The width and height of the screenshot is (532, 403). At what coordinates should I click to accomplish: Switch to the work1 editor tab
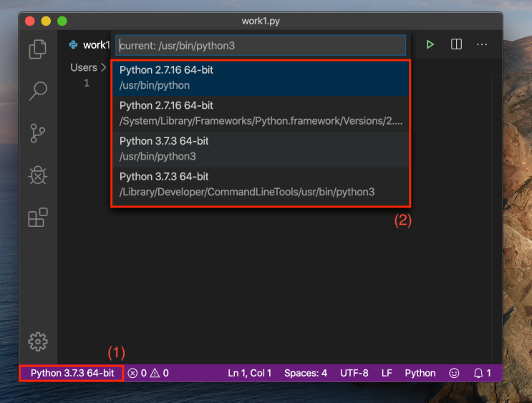pos(89,45)
